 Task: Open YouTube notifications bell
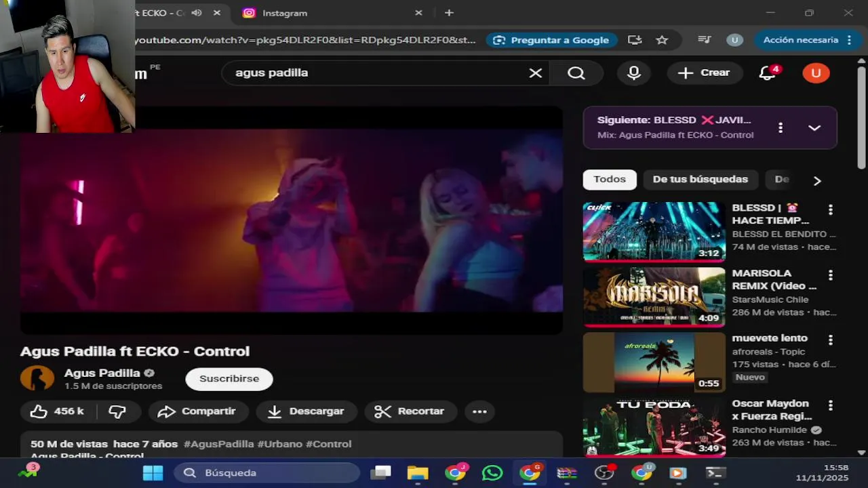coord(768,73)
